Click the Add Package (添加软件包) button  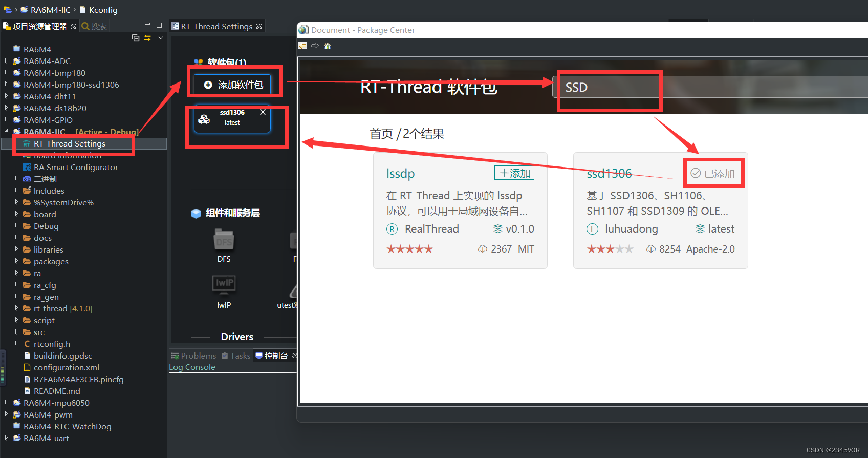point(234,85)
